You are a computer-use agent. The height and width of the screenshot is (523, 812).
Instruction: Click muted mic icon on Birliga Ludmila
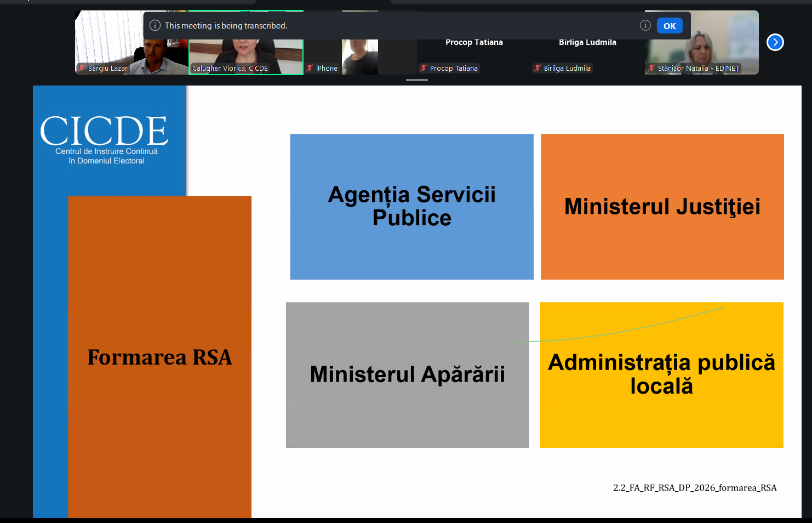(x=537, y=68)
